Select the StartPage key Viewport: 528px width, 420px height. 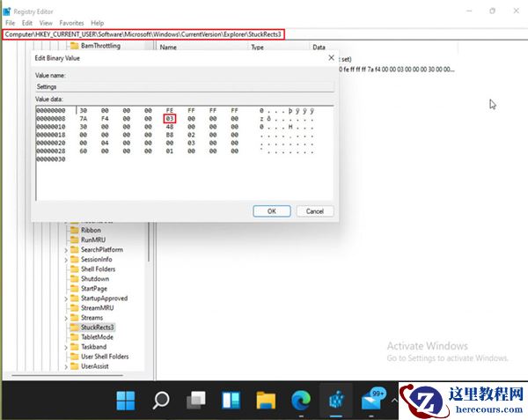[x=94, y=289]
